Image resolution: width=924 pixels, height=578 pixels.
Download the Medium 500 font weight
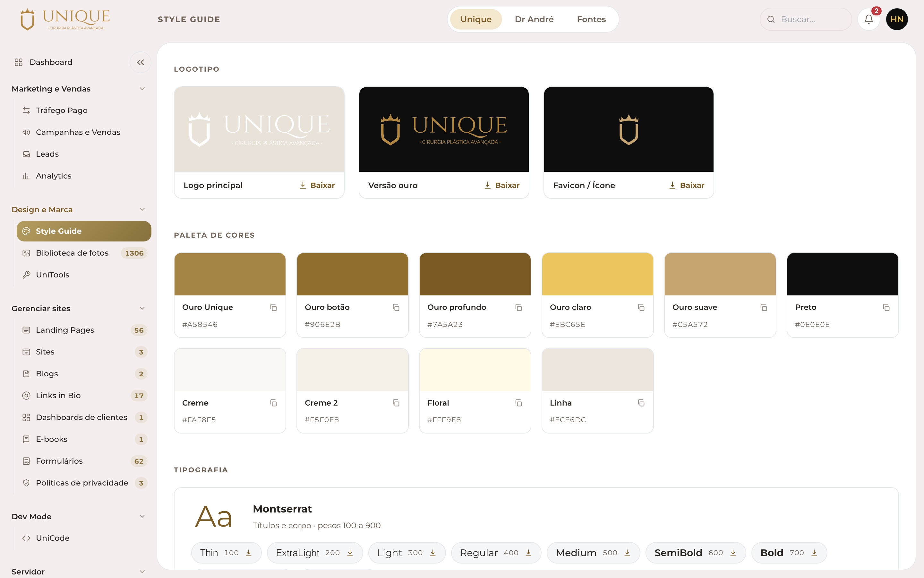[x=627, y=553]
